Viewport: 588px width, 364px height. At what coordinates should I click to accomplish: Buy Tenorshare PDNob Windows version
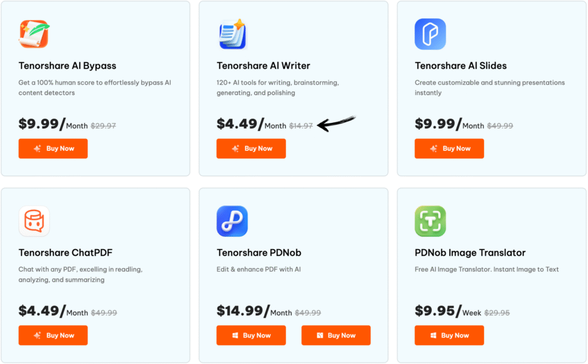click(x=251, y=335)
